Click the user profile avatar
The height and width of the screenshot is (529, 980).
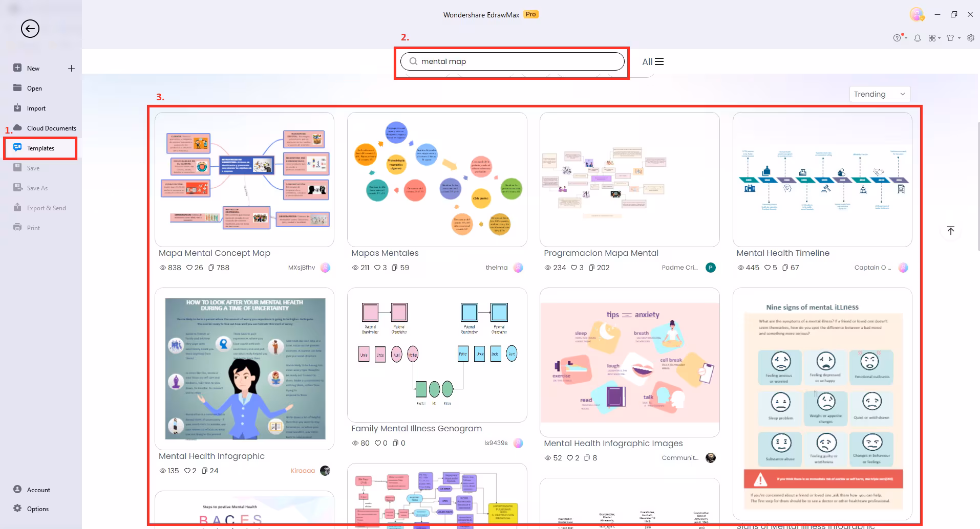pyautogui.click(x=917, y=14)
